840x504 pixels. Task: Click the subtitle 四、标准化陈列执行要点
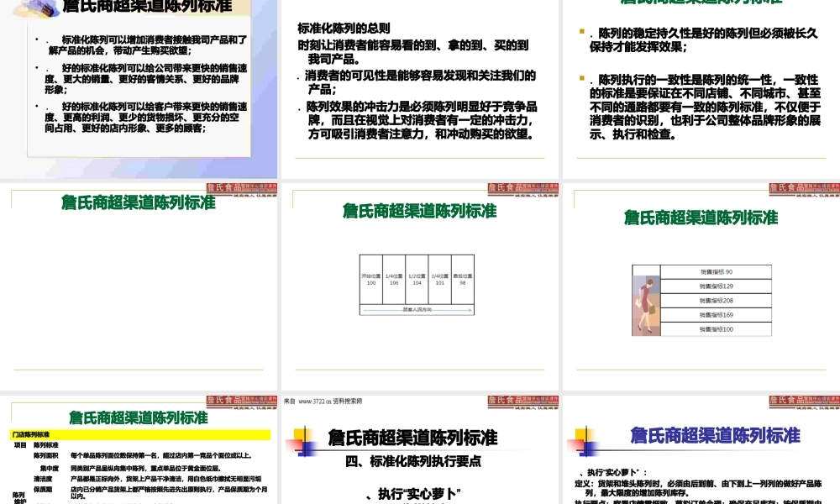413,462
